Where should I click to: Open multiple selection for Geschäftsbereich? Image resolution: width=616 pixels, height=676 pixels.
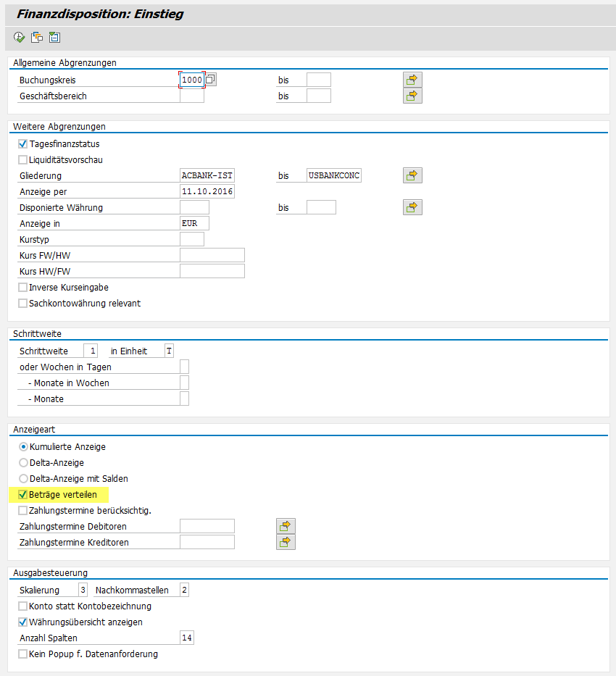click(x=412, y=96)
